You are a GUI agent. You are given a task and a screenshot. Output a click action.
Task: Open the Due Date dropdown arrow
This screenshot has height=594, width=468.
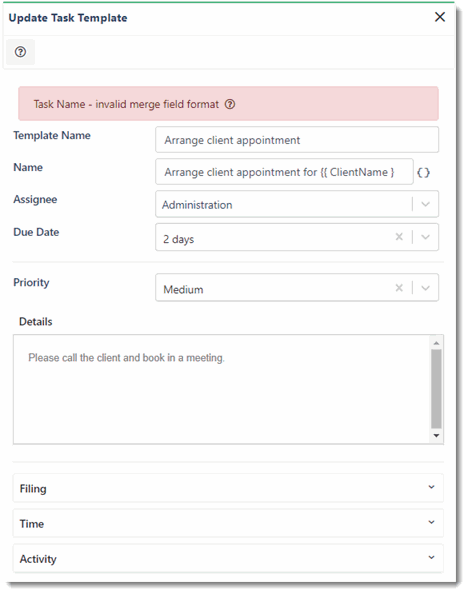click(426, 237)
